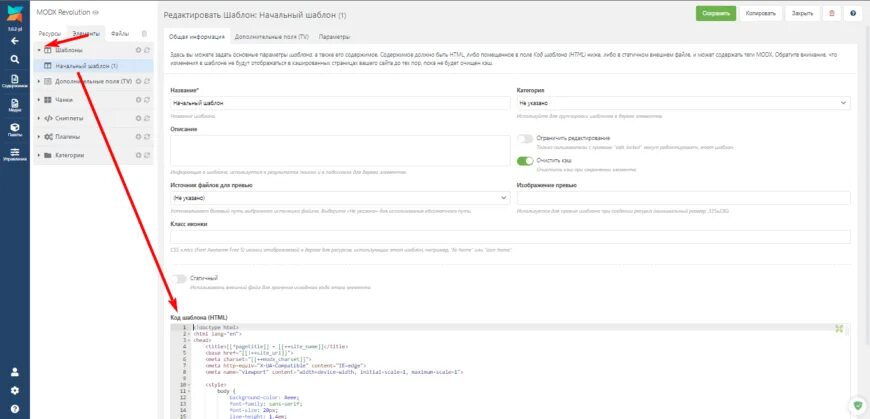Open help question mark icon near Закрыть
This screenshot has height=419, width=870.
[x=853, y=14]
